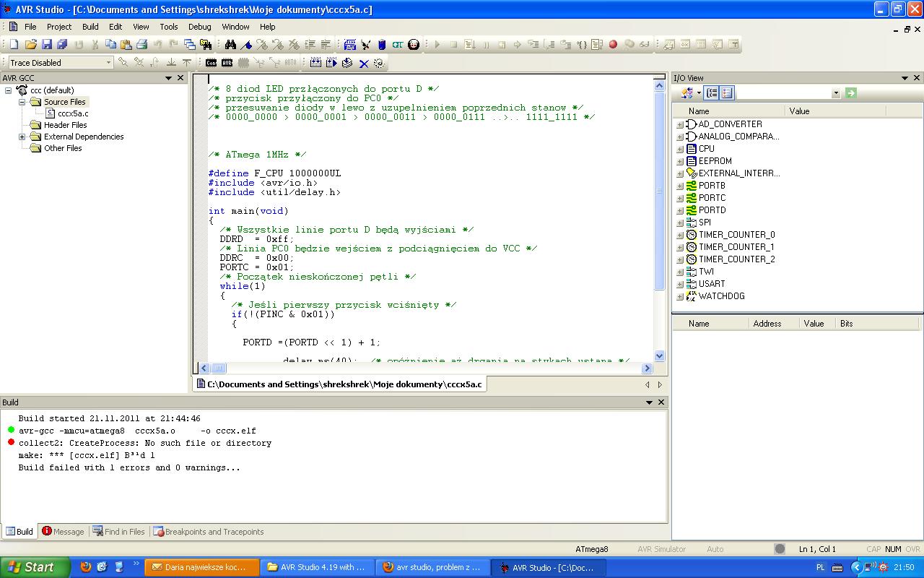Switch to 'avr studio, problem z' Firefox taskbar button
The height and width of the screenshot is (578, 924).
coord(434,567)
